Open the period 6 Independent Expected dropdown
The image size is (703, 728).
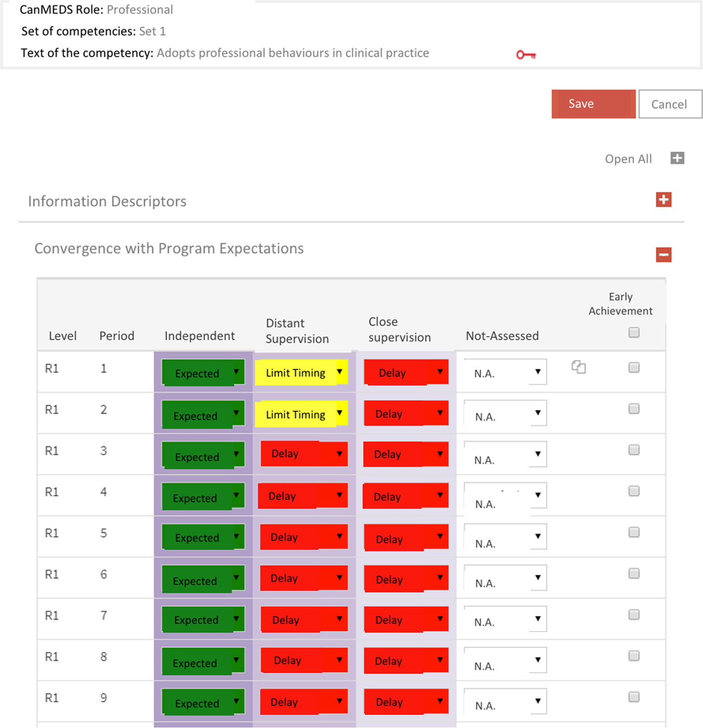(x=203, y=579)
